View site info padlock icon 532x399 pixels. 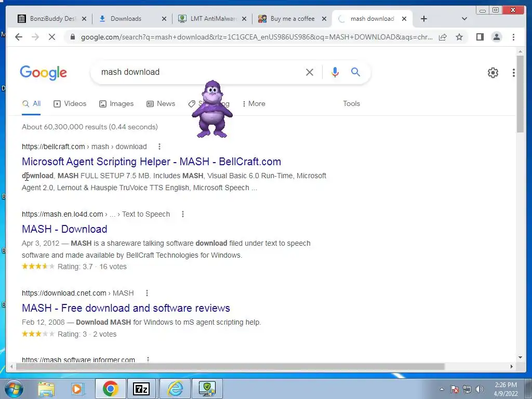tap(72, 37)
